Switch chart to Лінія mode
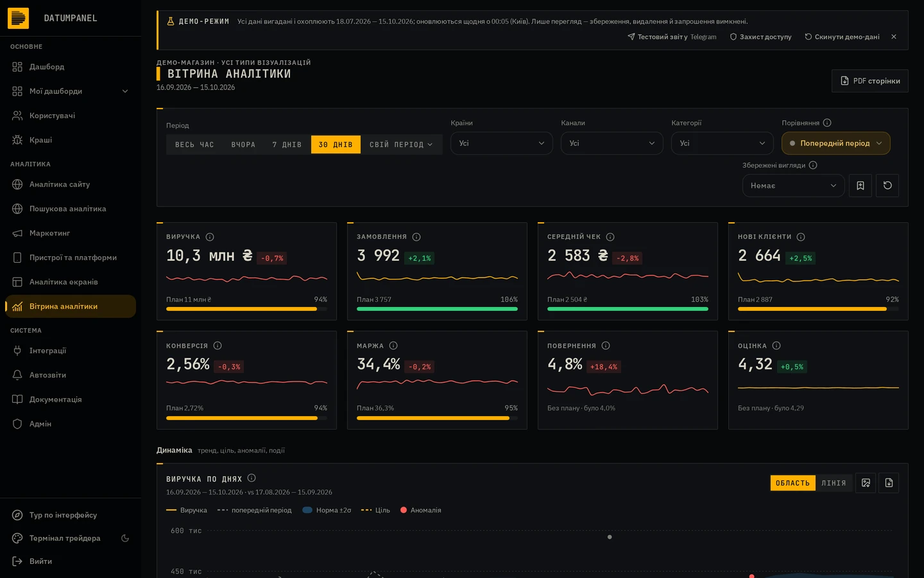Image resolution: width=924 pixels, height=578 pixels. pos(834,483)
